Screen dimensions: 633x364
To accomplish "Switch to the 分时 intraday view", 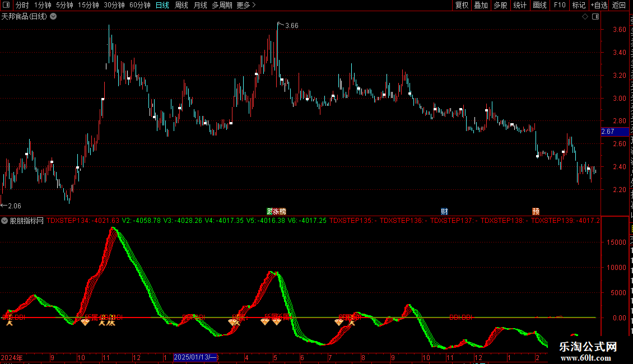I will pos(22,5).
